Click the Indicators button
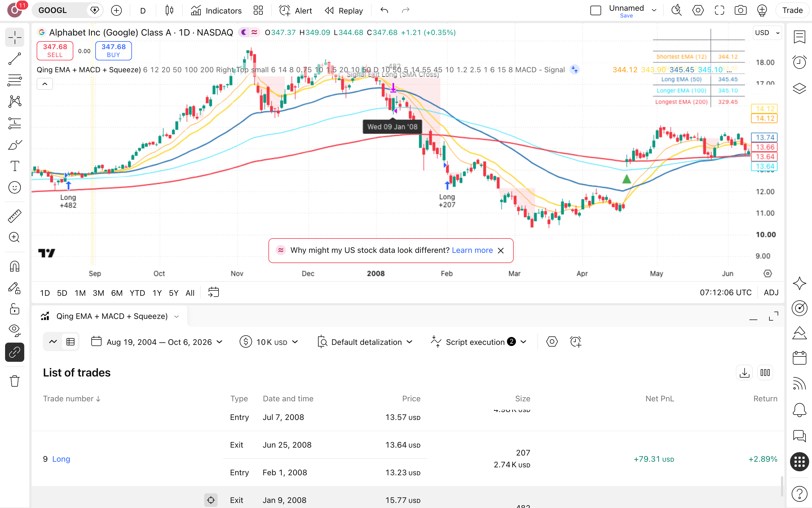The image size is (812, 508). click(x=216, y=10)
